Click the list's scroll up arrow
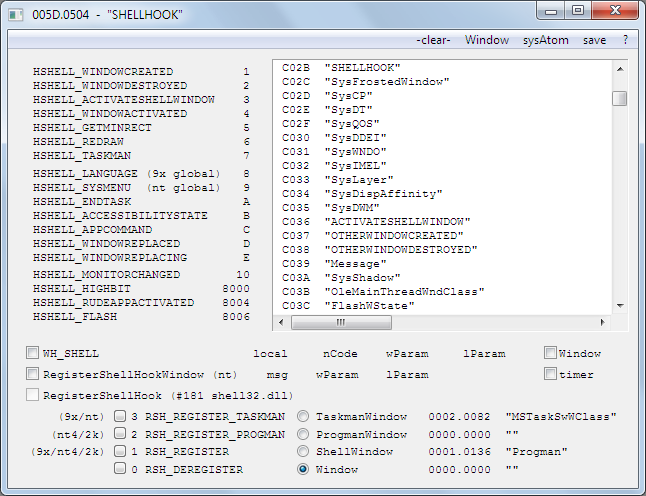 coord(619,69)
